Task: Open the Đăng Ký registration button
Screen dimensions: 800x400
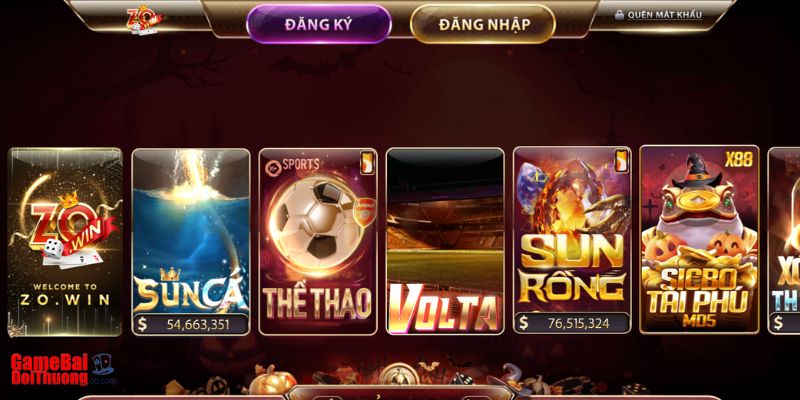Action: coord(318,24)
